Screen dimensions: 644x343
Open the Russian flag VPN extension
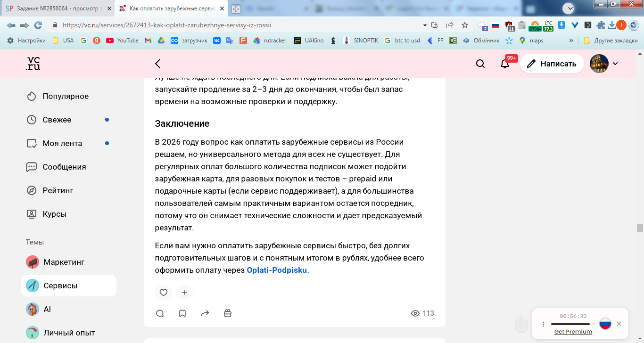pyautogui.click(x=495, y=25)
